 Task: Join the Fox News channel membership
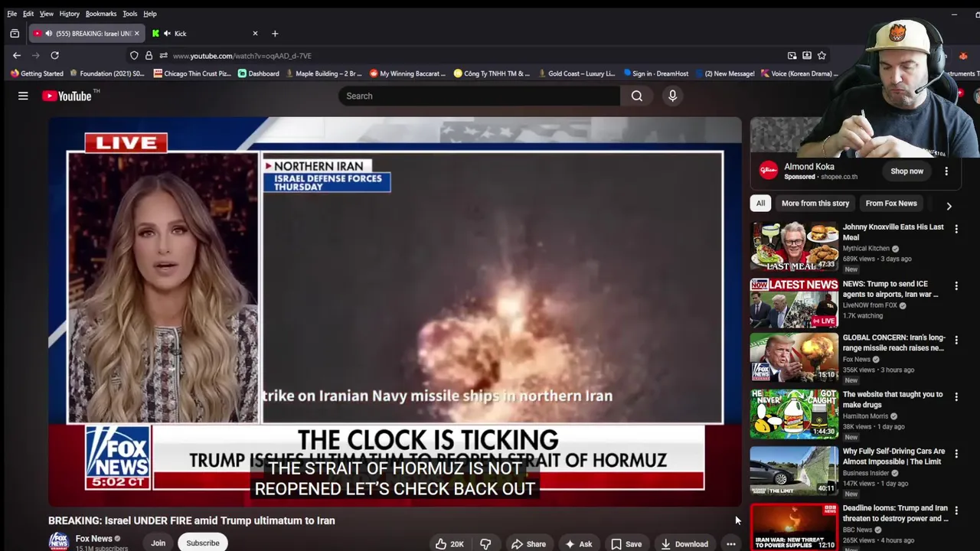click(158, 543)
